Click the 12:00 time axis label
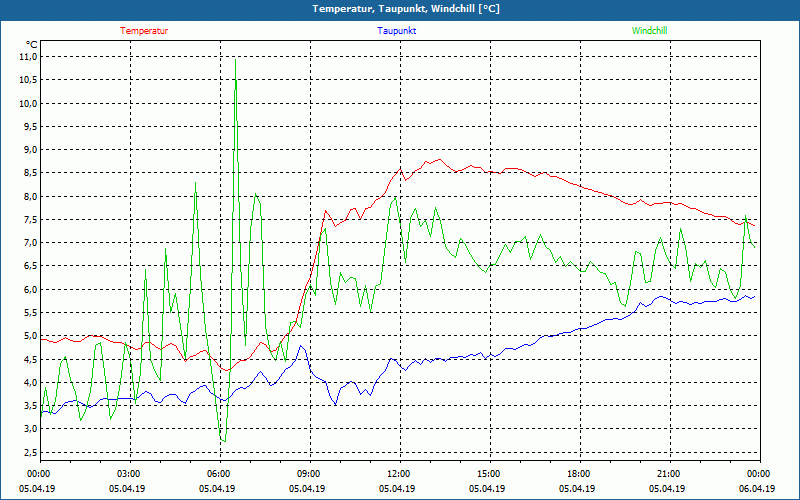 pos(397,474)
